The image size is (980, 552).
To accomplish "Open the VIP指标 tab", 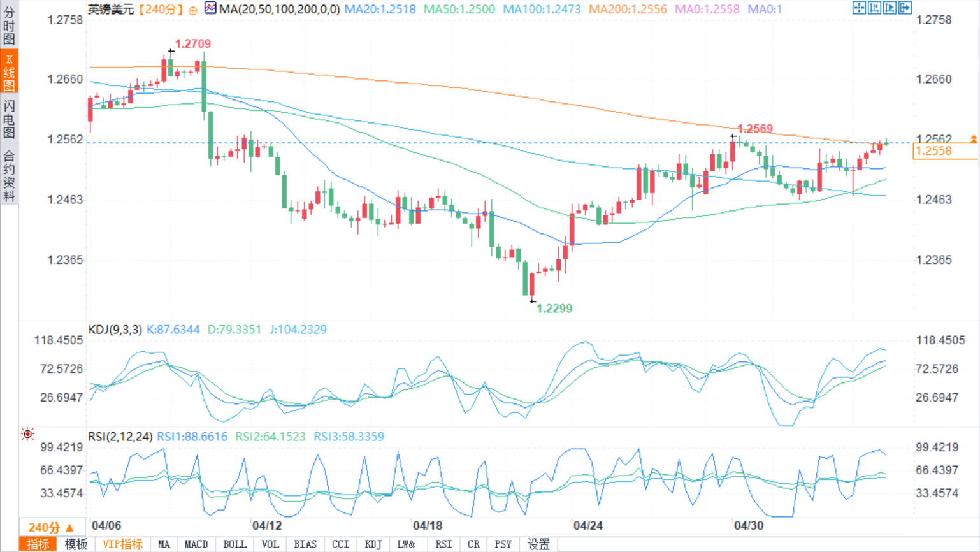I will (123, 544).
